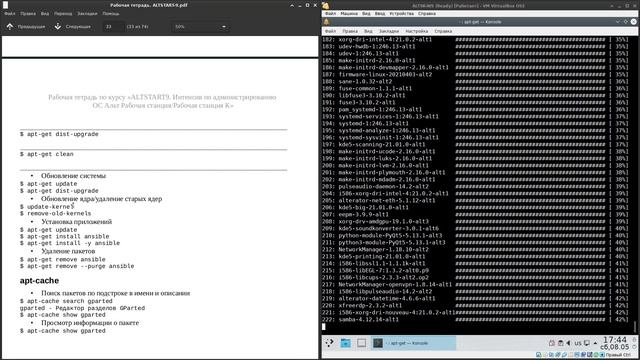The height and width of the screenshot is (360, 640).
Task: Open Переход menu in PDF viewer
Action: pyautogui.click(x=63, y=13)
